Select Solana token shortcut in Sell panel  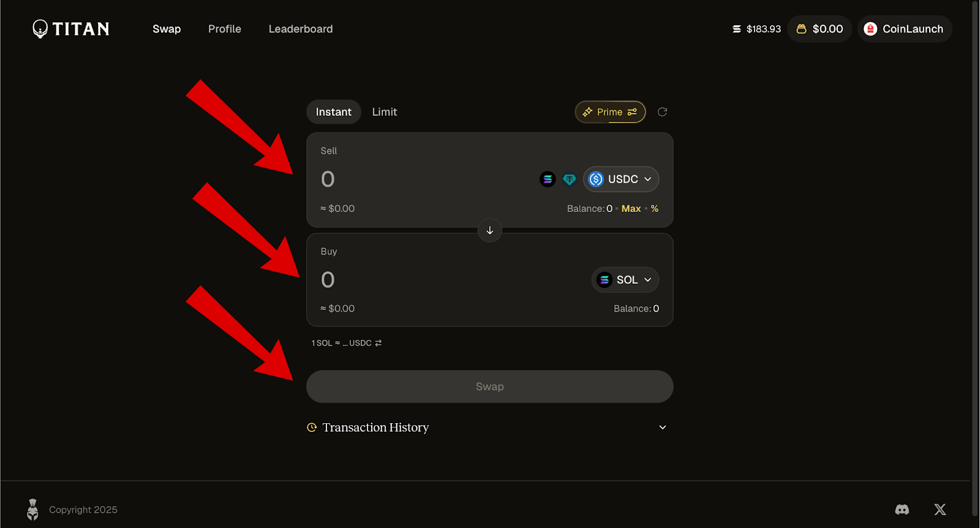(547, 179)
